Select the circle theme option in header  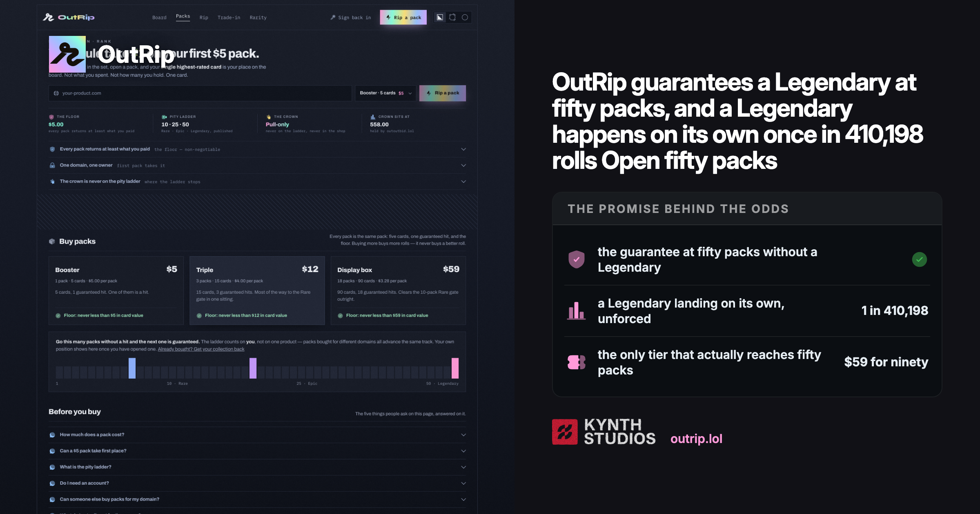465,17
